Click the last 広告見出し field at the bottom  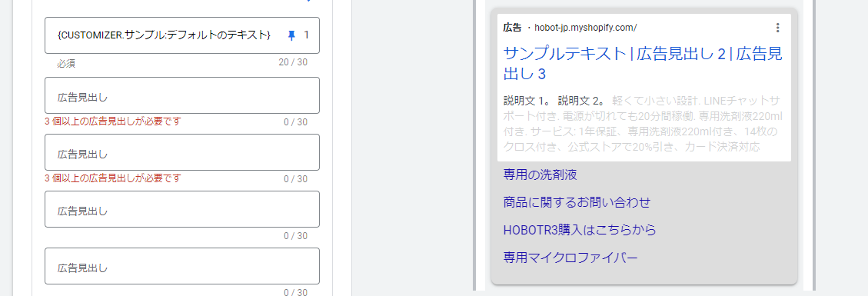182,266
